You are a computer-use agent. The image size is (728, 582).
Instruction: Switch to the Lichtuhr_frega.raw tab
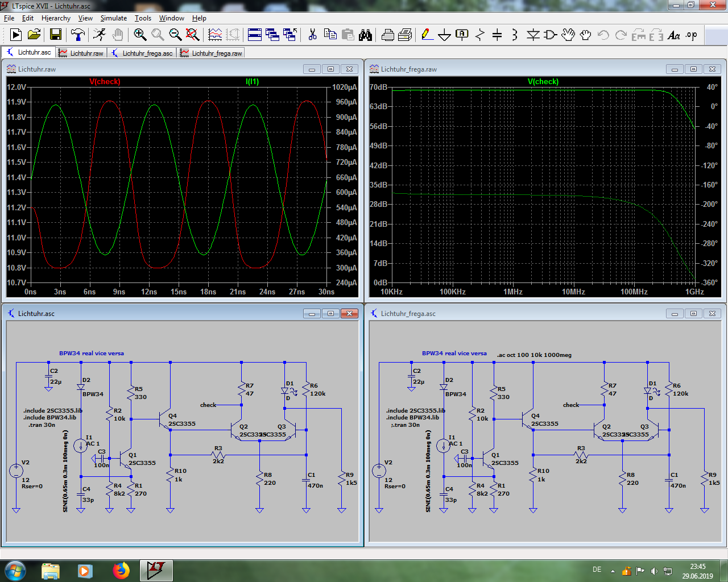(211, 53)
